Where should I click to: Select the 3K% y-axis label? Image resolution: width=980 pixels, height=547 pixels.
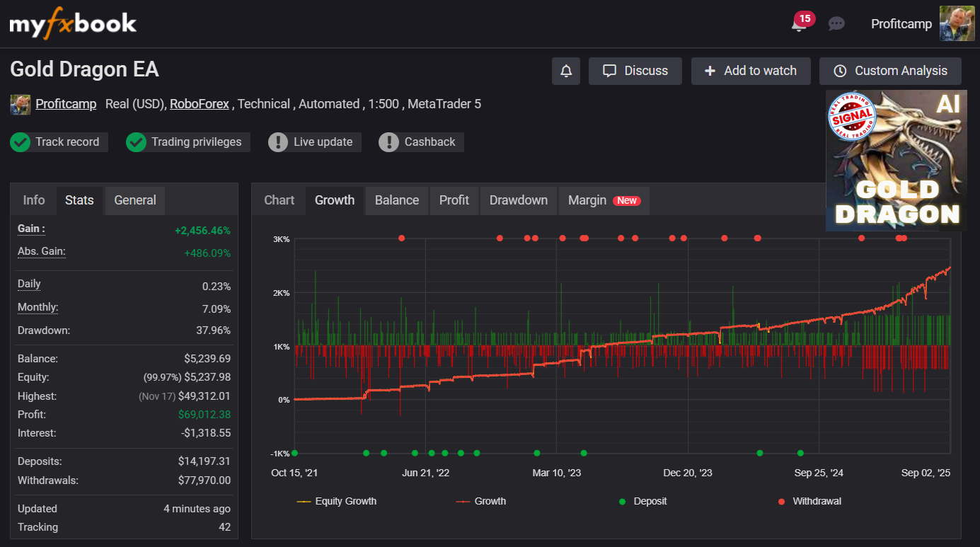coord(281,239)
